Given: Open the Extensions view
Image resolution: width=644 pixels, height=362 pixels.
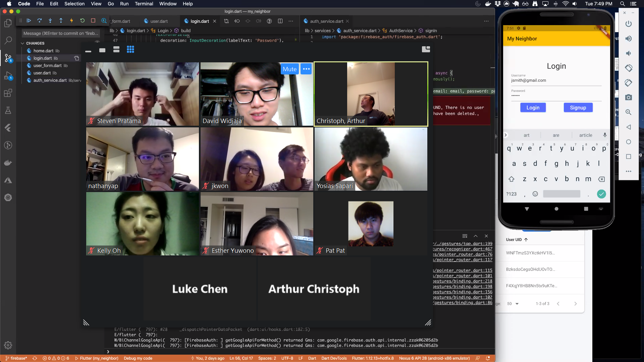Looking at the screenshot, I should [x=8, y=93].
